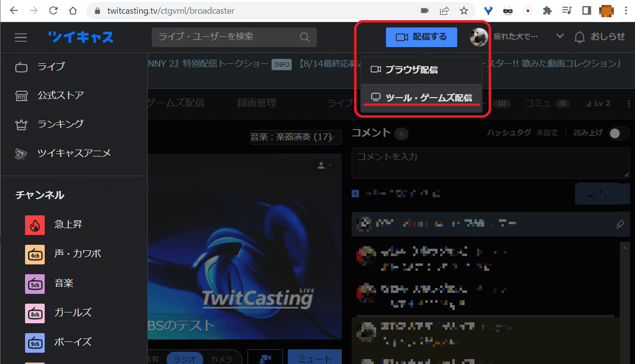
Task: Bookmark the page with the star icon
Action: 464,10
